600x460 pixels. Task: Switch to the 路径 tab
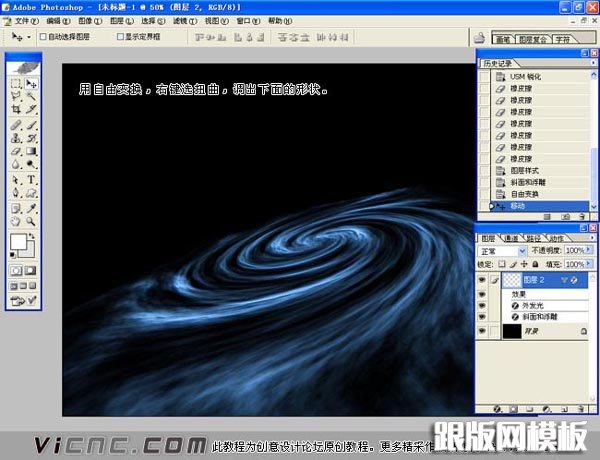(533, 238)
